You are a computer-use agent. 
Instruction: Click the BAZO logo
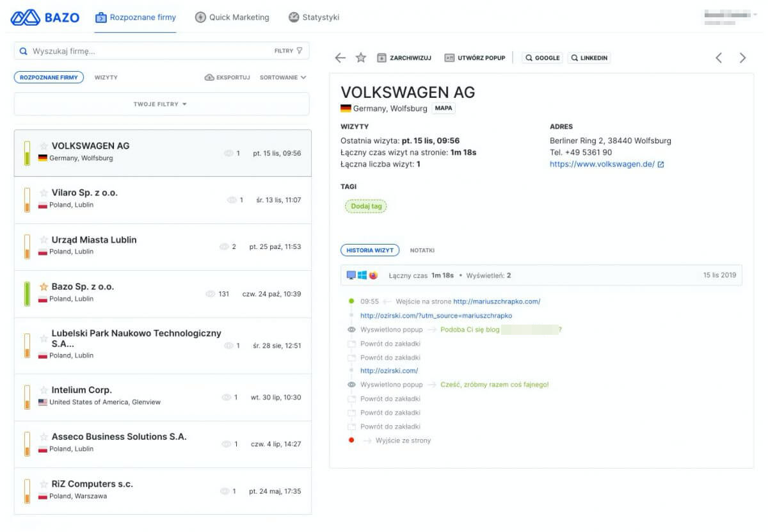pyautogui.click(x=45, y=17)
